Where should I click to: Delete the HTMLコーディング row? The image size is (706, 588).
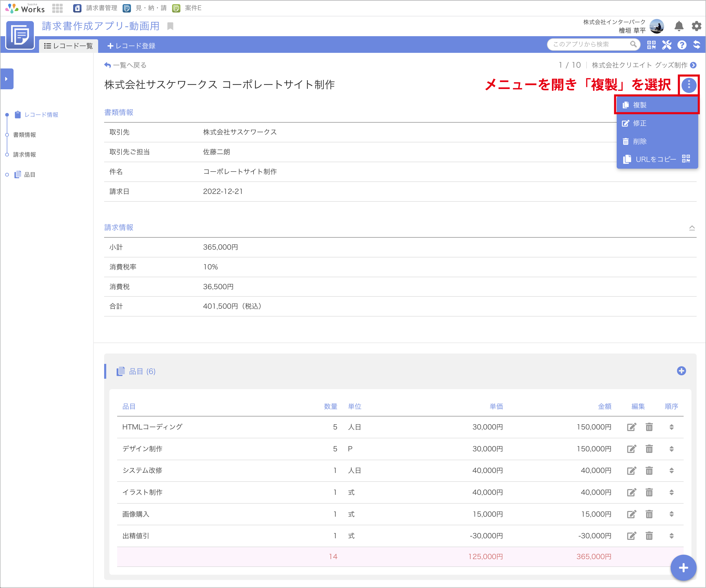tap(649, 427)
